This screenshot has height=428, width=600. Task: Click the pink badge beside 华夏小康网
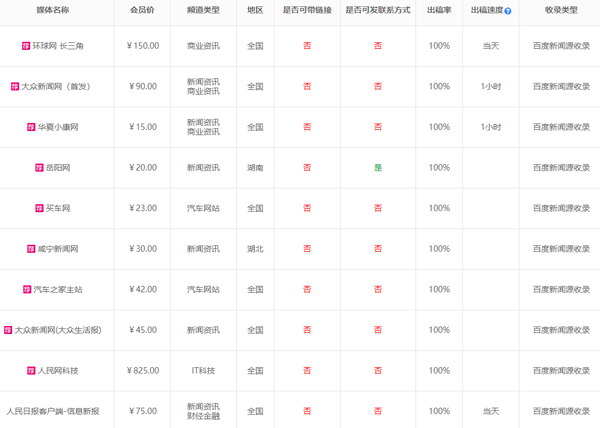tap(31, 127)
